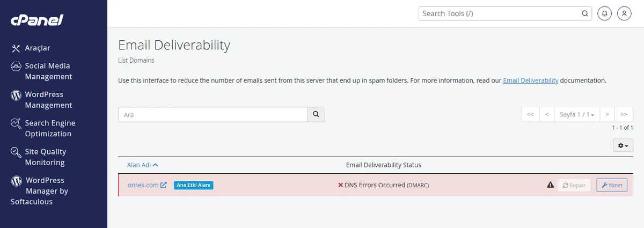Open Araçlar tools icon in sidebar

[16, 48]
